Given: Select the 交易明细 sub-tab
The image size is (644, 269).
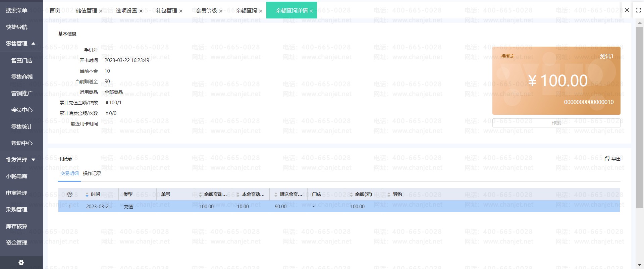Looking at the screenshot, I should (69, 173).
